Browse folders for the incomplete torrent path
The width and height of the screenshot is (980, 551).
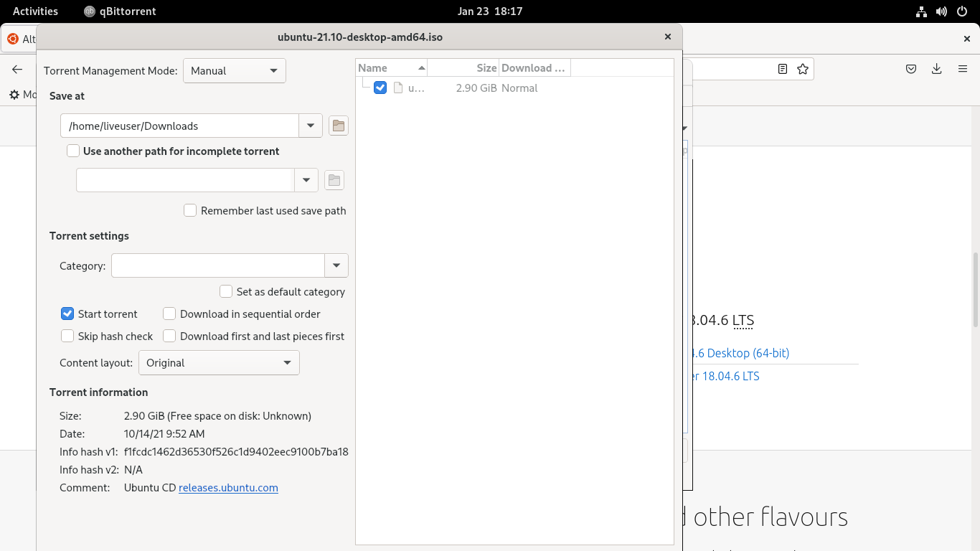(x=334, y=179)
